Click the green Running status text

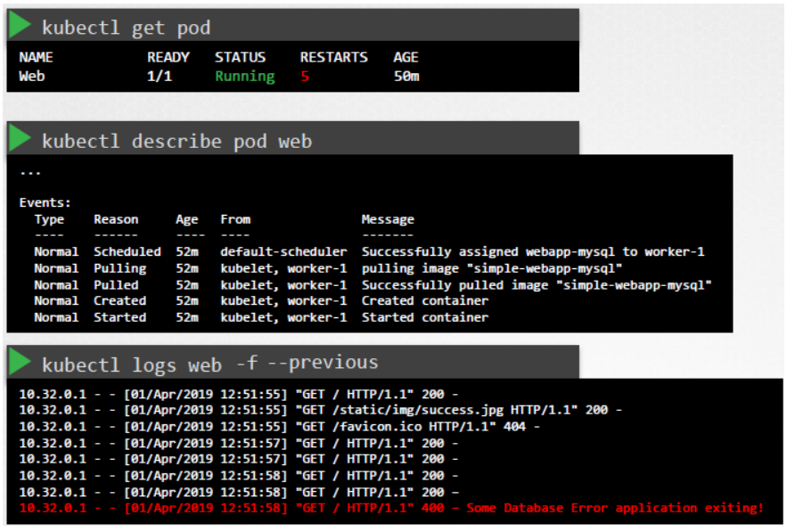244,77
